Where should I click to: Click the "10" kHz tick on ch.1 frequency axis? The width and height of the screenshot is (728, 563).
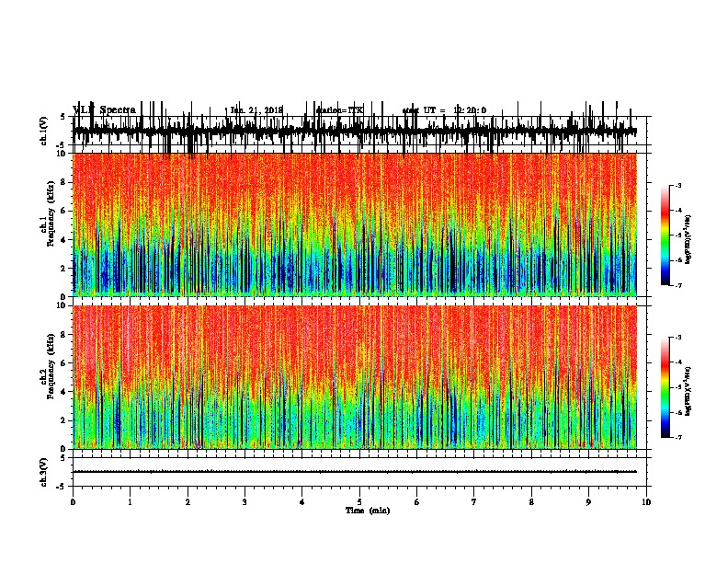tap(62, 154)
